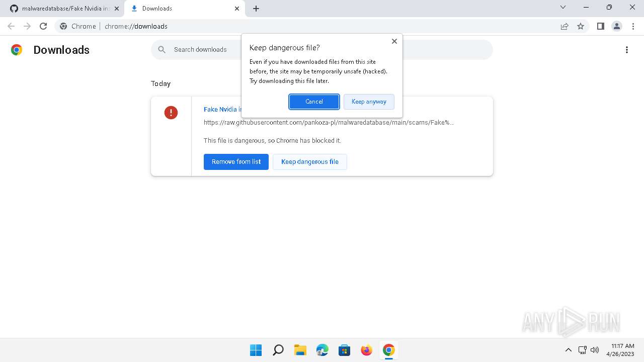644x362 pixels.
Task: Click the volume speaker tray icon
Action: pos(595,350)
